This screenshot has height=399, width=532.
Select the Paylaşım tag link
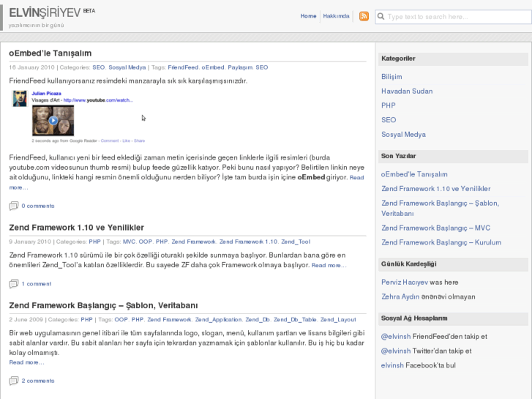[240, 67]
